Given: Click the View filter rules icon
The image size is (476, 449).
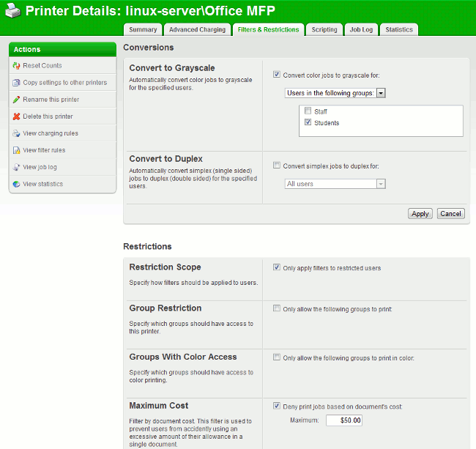Looking at the screenshot, I should 16,150.
